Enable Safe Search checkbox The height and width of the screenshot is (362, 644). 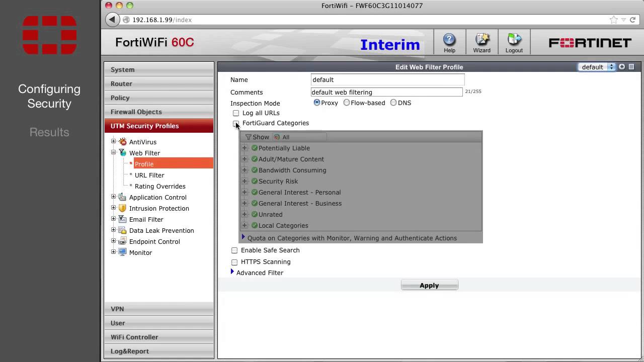pos(234,250)
